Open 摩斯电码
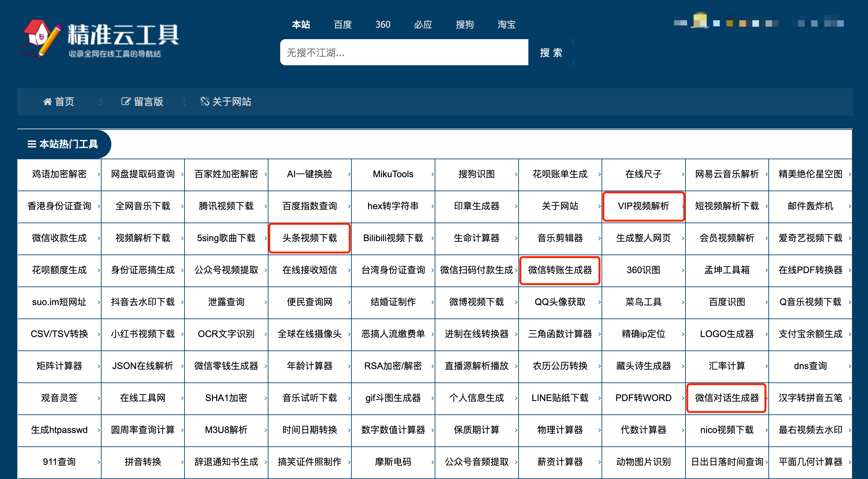This screenshot has width=868, height=479. click(393, 462)
